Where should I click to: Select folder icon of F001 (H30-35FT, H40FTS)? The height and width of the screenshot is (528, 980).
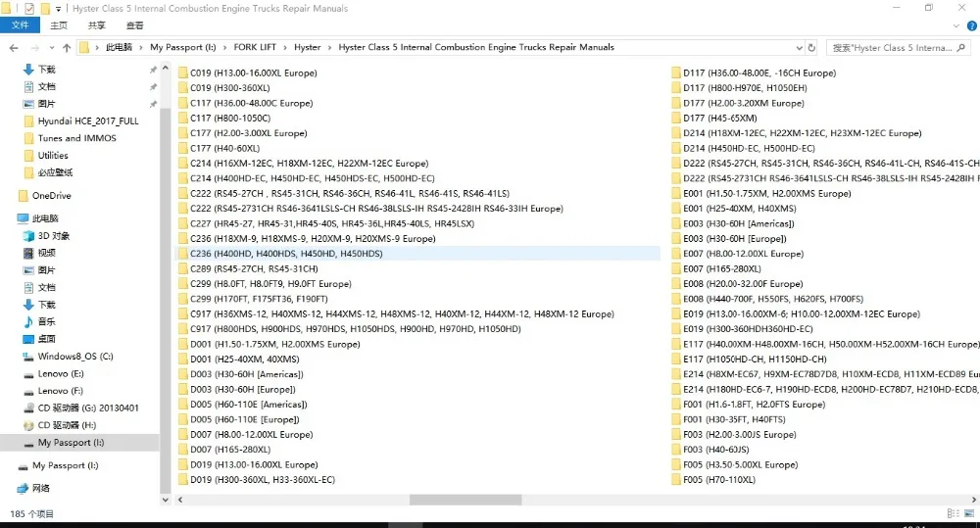pyautogui.click(x=675, y=419)
